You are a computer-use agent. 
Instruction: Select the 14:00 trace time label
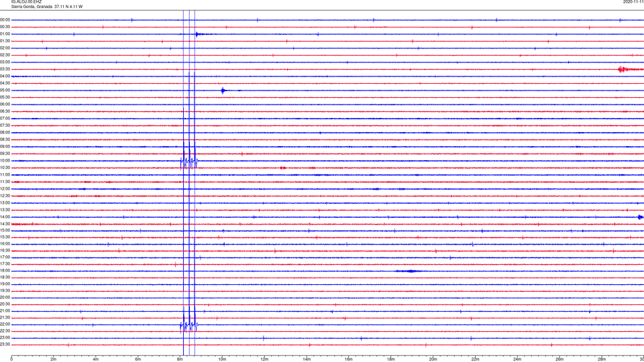pos(5,217)
